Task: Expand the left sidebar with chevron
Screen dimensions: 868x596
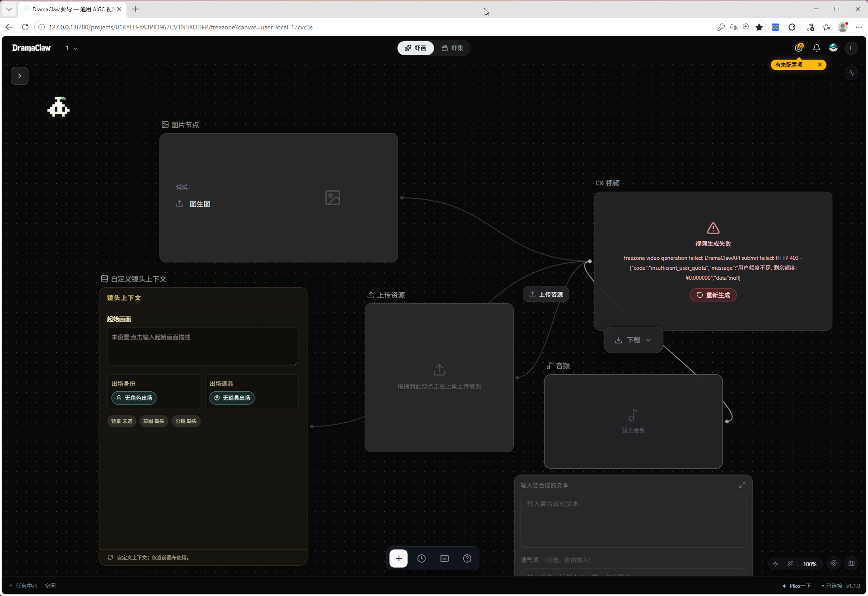Action: 19,75
